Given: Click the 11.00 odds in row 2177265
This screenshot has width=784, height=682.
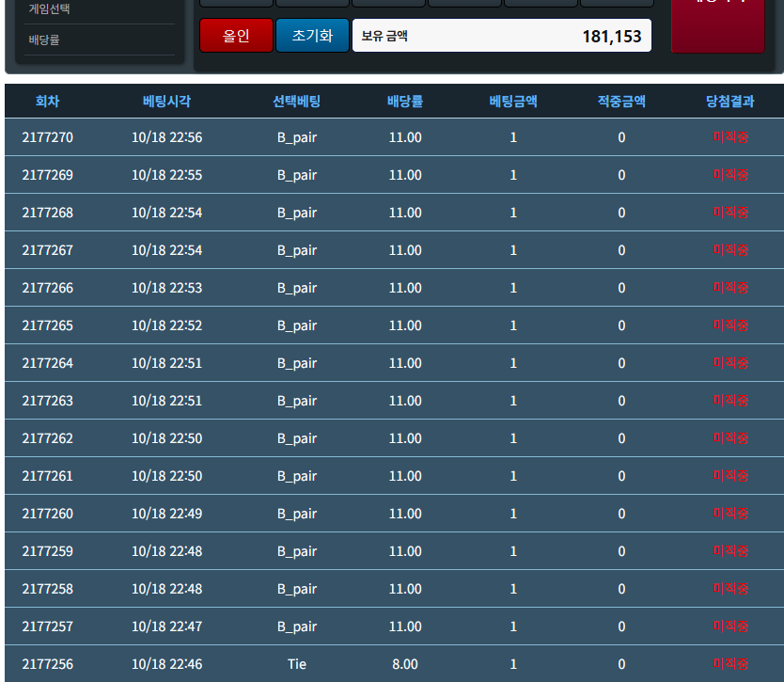Looking at the screenshot, I should tap(405, 325).
